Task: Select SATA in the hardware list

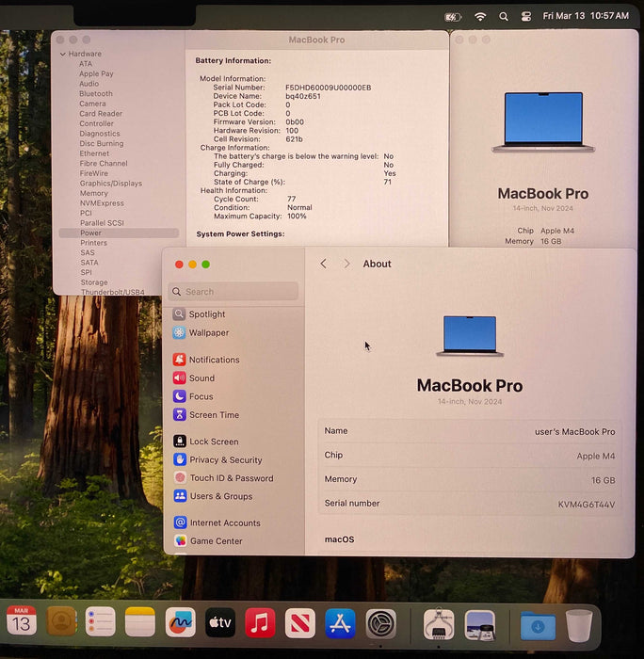Action: (x=89, y=263)
